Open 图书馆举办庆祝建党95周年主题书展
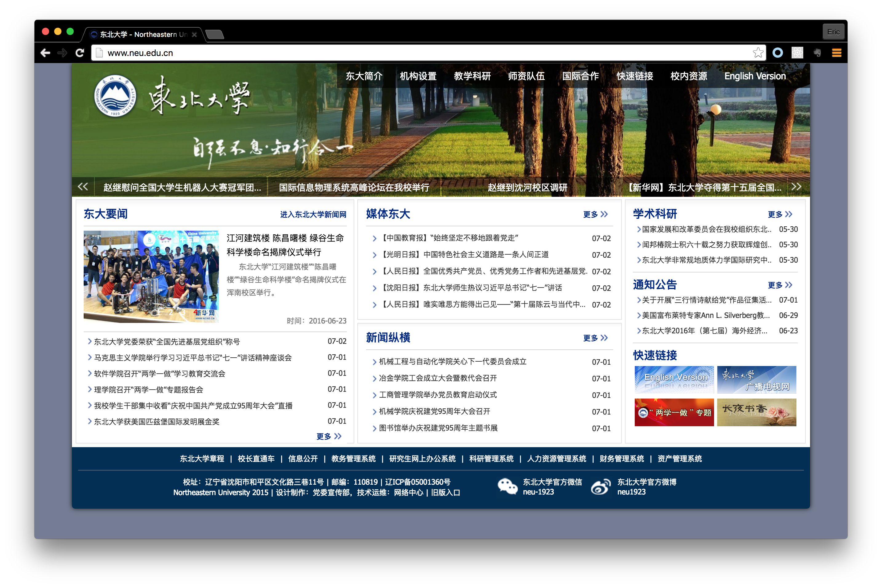 pyautogui.click(x=438, y=428)
